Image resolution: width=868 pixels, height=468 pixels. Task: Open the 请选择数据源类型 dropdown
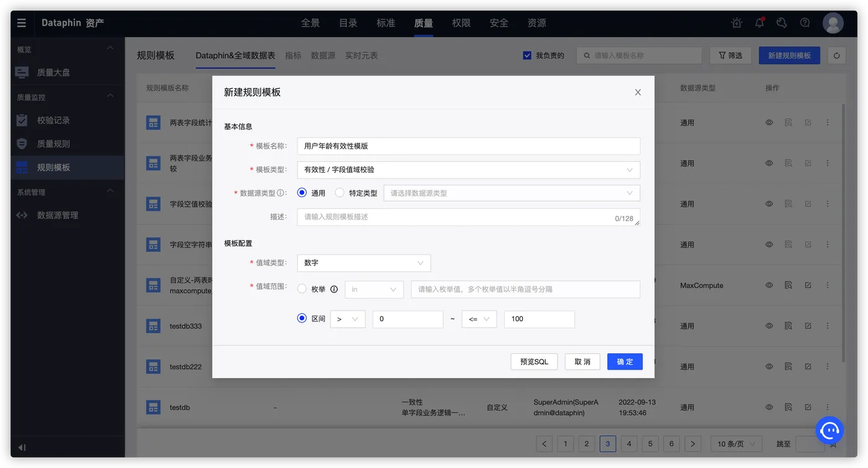[x=512, y=193]
